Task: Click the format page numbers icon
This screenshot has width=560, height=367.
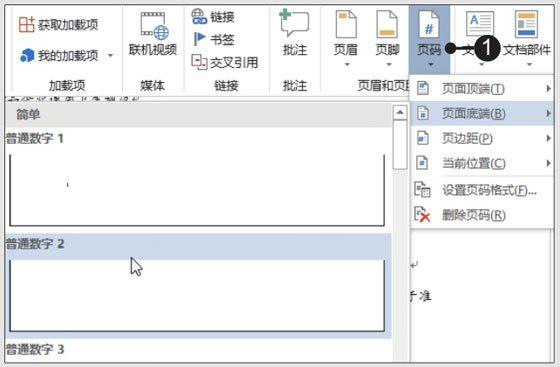Action: [x=422, y=190]
